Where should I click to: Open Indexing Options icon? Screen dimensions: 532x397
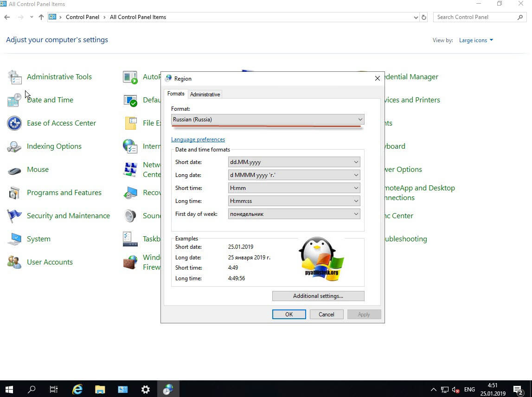pos(14,146)
